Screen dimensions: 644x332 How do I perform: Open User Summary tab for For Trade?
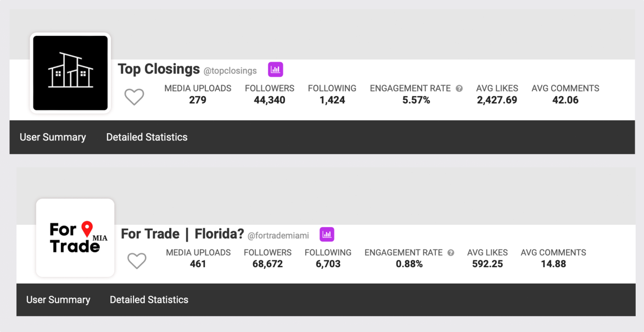click(x=58, y=300)
